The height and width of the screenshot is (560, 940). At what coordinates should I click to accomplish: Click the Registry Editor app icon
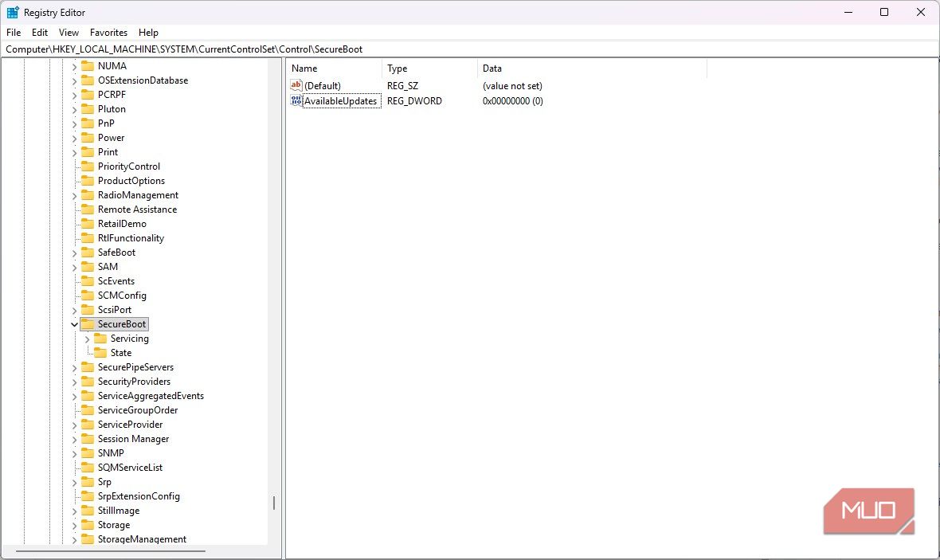(x=13, y=12)
